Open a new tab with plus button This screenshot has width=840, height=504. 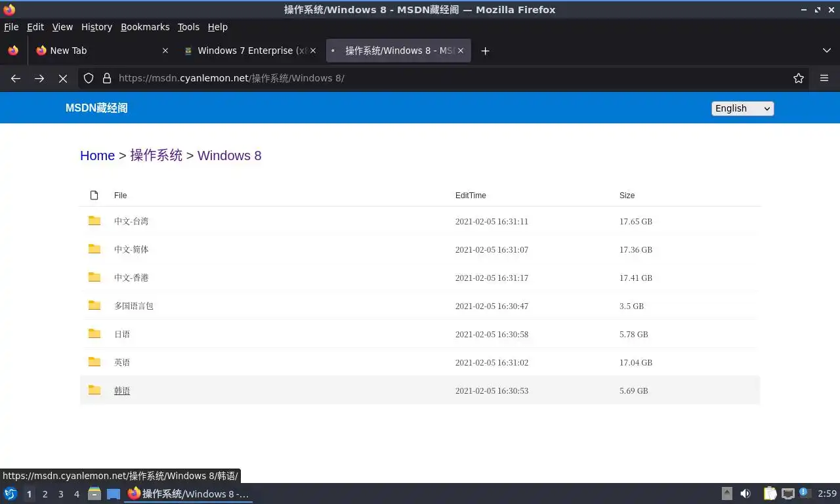485,51
